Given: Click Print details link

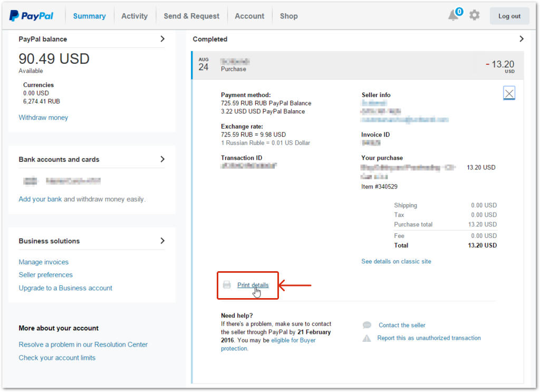Looking at the screenshot, I should 253,285.
